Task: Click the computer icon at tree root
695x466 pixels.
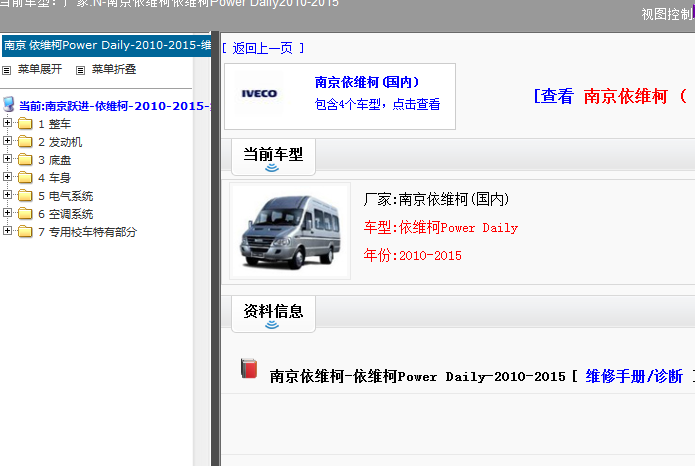Action: [x=9, y=105]
